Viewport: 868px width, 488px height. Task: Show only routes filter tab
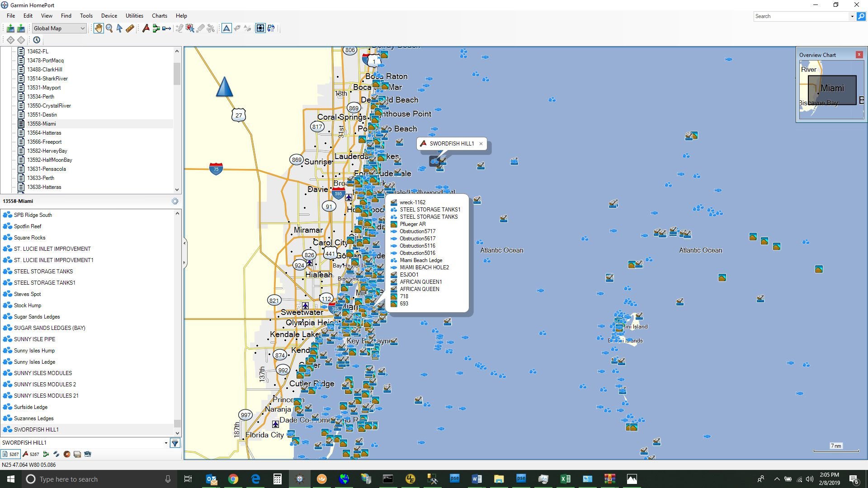46,455
